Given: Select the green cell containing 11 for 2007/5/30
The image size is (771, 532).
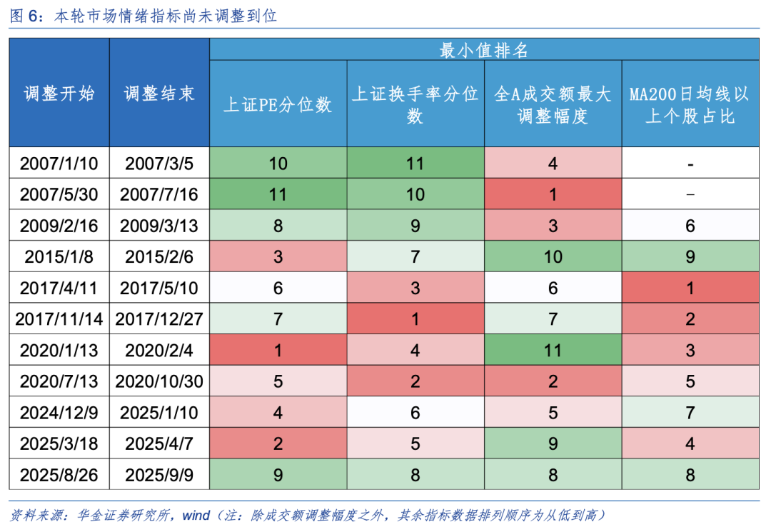Looking at the screenshot, I should [278, 194].
